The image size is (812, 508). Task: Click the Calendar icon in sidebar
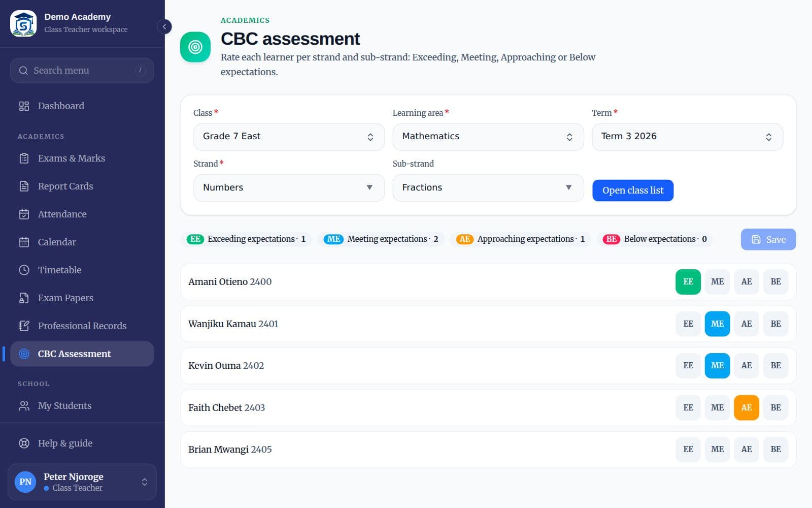pos(24,242)
